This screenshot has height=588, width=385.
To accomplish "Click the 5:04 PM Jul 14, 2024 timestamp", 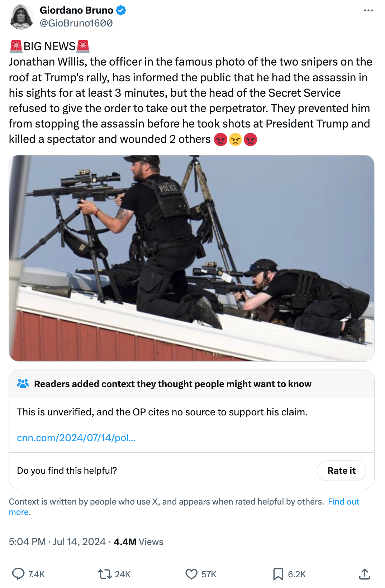I will point(57,541).
